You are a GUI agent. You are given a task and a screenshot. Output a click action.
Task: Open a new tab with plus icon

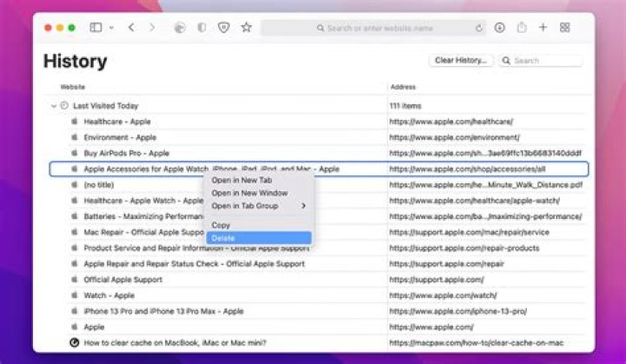(543, 28)
